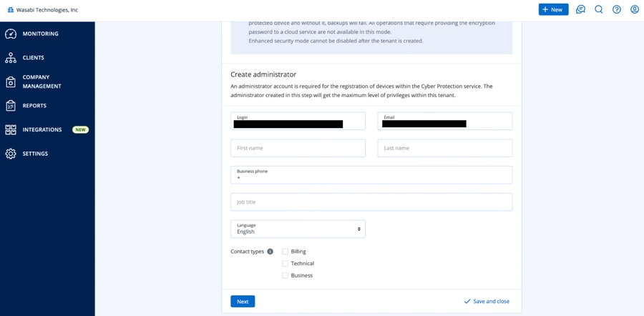Tick the Business contact type checkbox

tap(286, 275)
